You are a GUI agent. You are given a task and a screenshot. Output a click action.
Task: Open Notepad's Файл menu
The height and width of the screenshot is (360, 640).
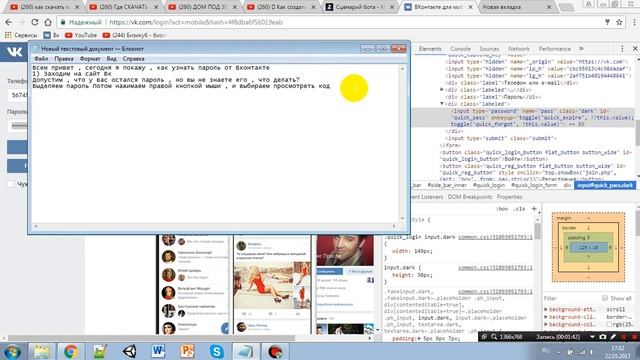point(41,59)
